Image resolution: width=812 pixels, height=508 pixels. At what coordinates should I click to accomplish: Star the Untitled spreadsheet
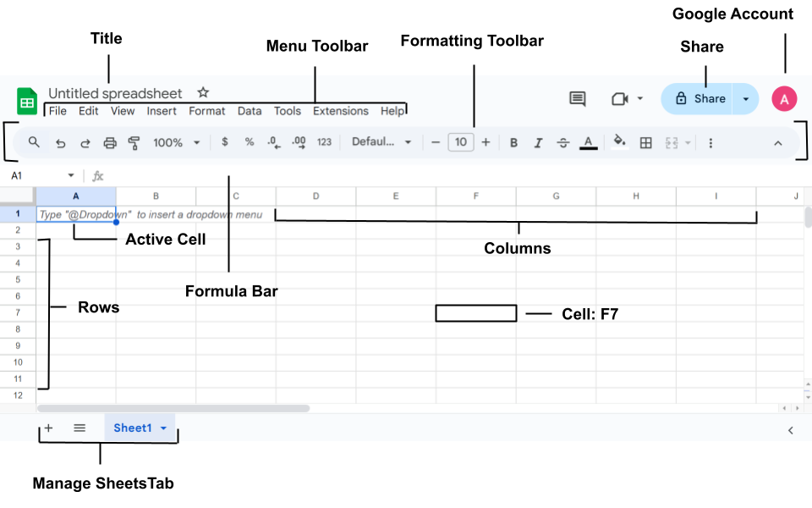tap(203, 92)
